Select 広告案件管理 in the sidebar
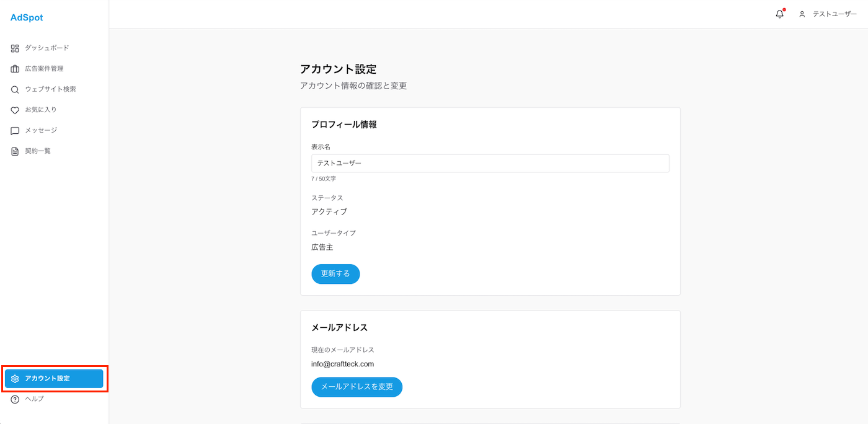Screen dimensions: 868x424 pos(43,68)
